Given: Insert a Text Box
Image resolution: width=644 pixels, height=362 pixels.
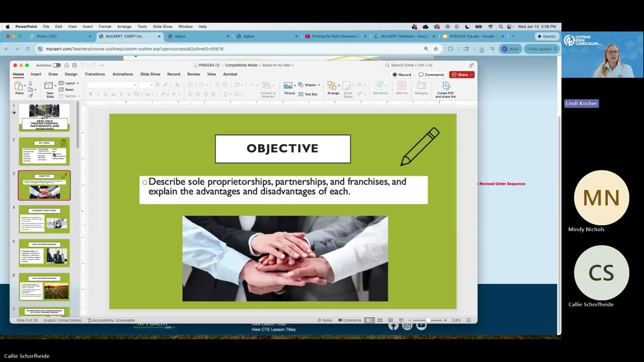Looking at the screenshot, I should (x=308, y=94).
